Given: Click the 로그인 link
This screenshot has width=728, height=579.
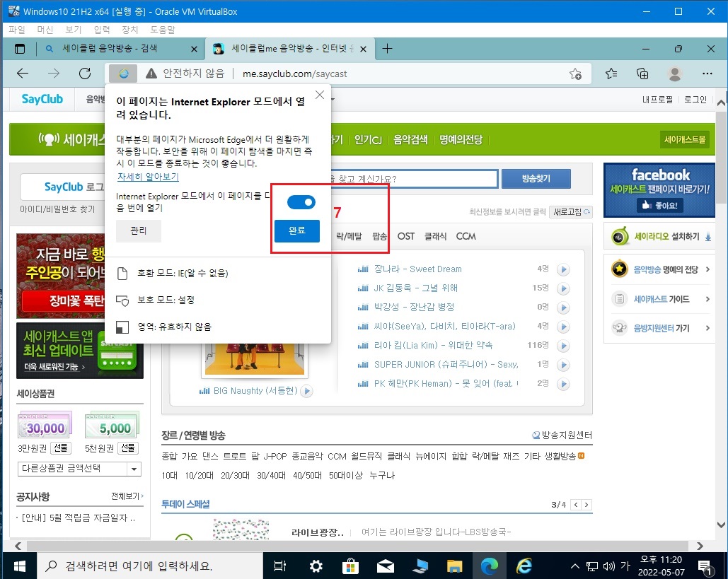Looking at the screenshot, I should click(695, 99).
